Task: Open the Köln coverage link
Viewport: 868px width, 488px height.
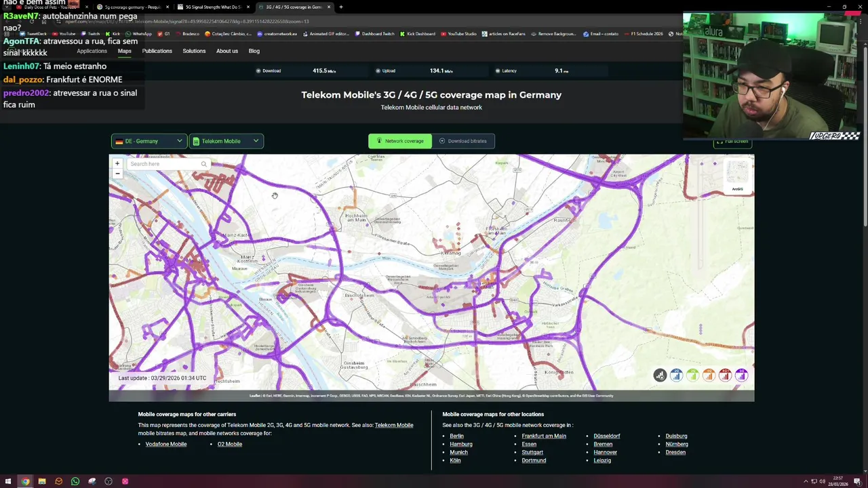Action: pos(455,460)
